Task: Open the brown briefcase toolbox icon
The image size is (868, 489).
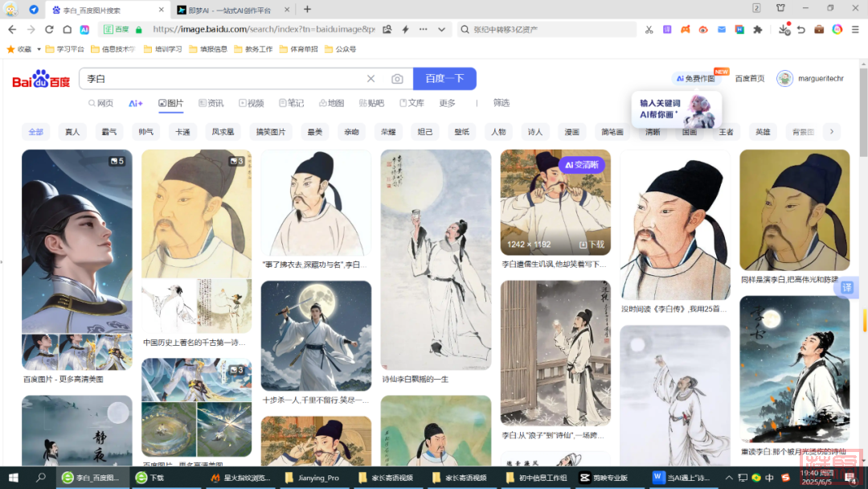Action: (x=819, y=29)
